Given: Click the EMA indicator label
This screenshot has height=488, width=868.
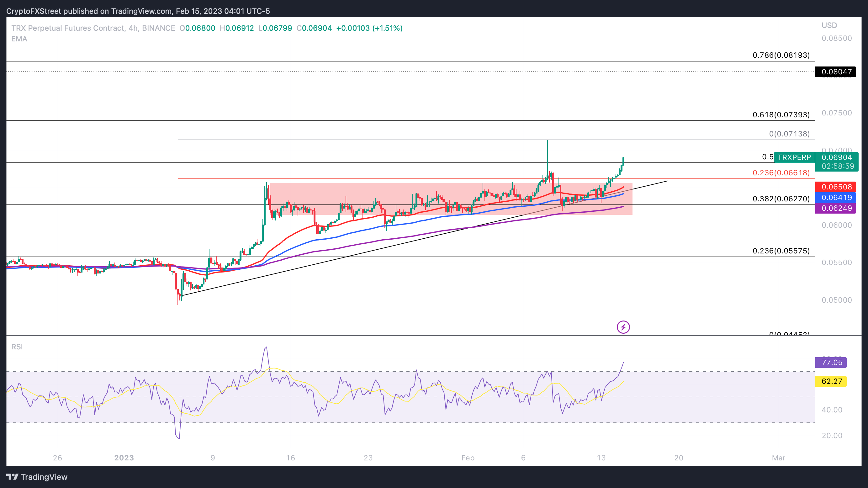Looking at the screenshot, I should click(19, 39).
